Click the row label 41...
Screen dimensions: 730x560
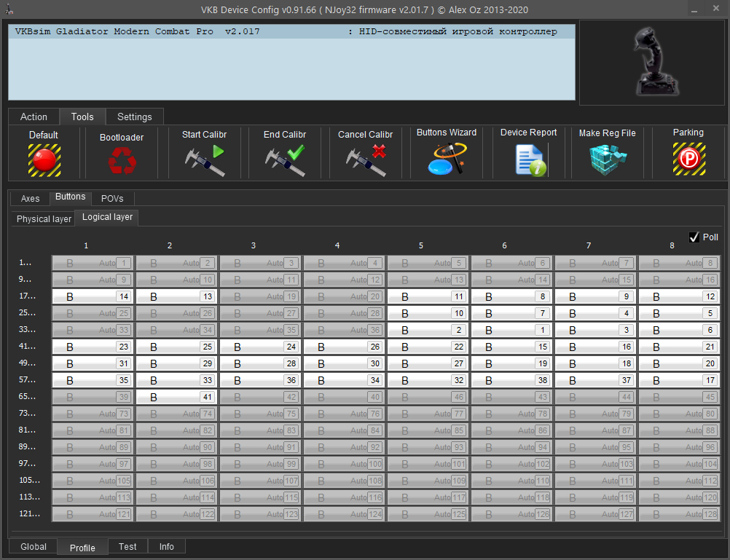27,347
